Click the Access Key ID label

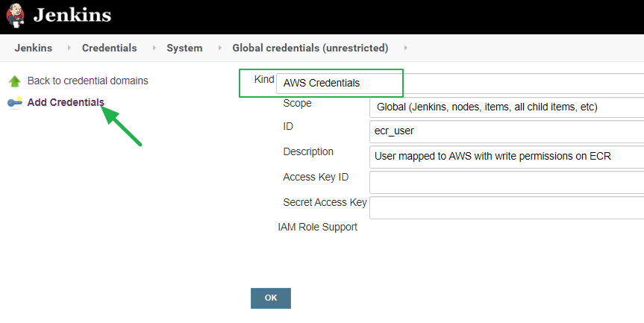[316, 178]
